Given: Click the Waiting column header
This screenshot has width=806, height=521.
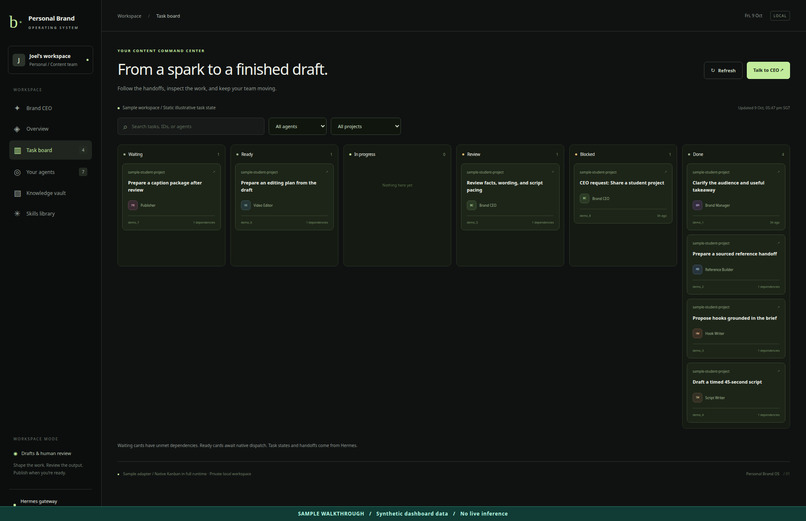Looking at the screenshot, I should (x=172, y=154).
